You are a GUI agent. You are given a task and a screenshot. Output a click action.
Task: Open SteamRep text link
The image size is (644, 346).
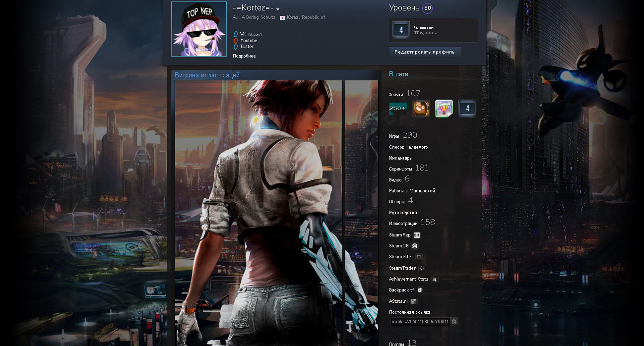(x=400, y=235)
